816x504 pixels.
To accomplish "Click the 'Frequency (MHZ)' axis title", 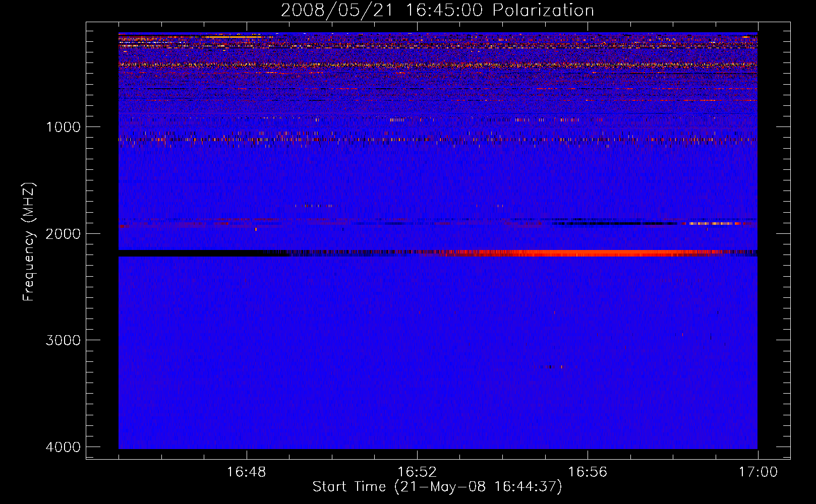I will click(x=29, y=241).
